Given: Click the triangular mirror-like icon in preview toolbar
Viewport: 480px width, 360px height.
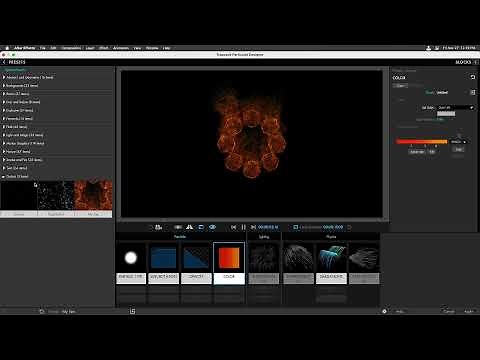Looking at the screenshot, I should [190, 227].
